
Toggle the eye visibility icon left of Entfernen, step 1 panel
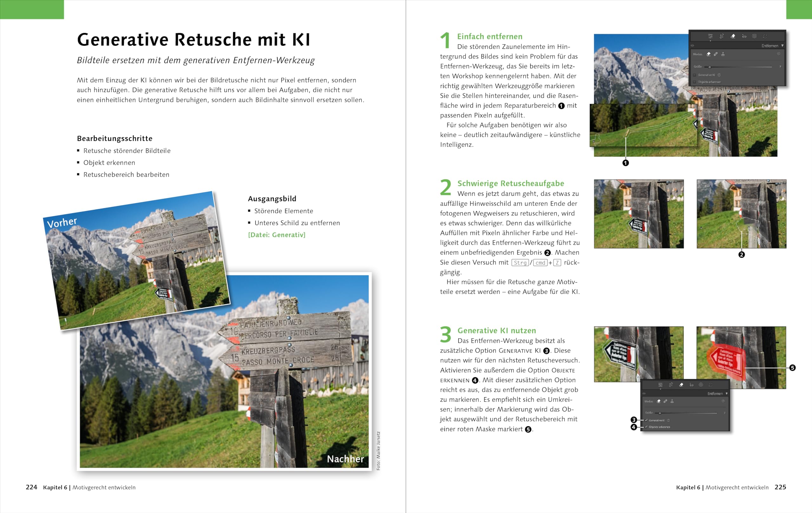pyautogui.click(x=693, y=46)
